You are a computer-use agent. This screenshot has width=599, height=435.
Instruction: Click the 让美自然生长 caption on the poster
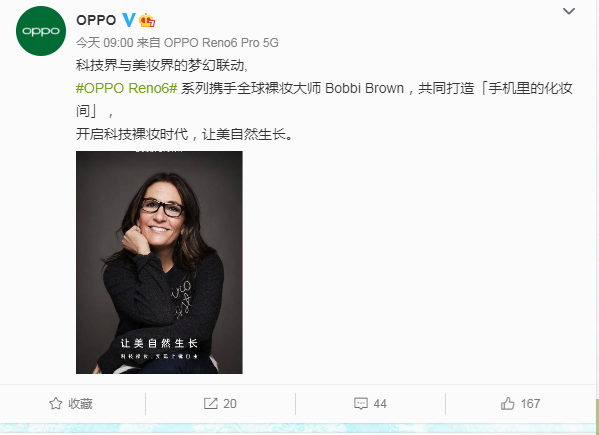[159, 343]
